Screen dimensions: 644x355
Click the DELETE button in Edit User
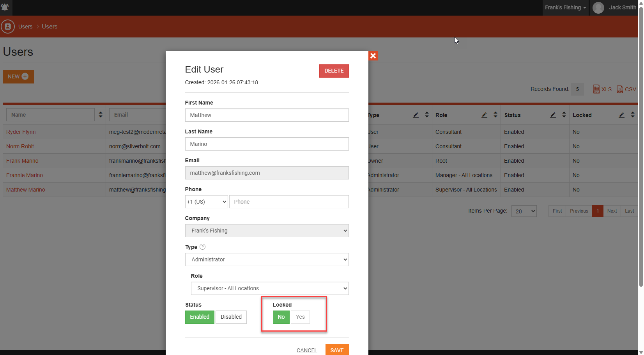(334, 71)
